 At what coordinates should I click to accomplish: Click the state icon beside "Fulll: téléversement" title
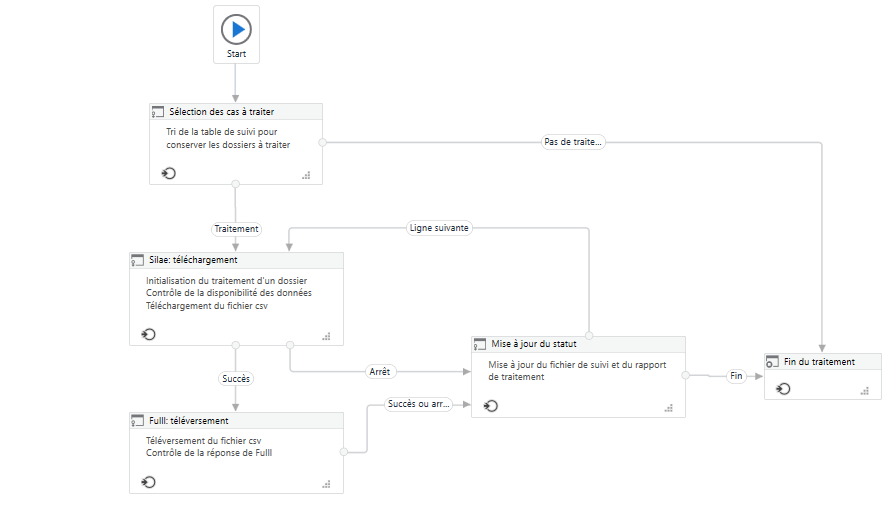tap(138, 421)
